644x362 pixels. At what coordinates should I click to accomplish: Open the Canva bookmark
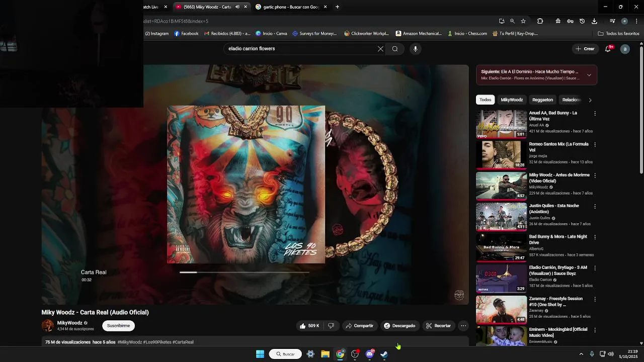coord(271,34)
